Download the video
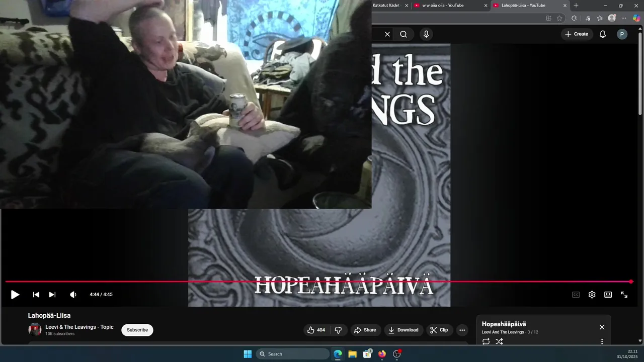Viewport: 644px width, 362px height. coord(404,330)
